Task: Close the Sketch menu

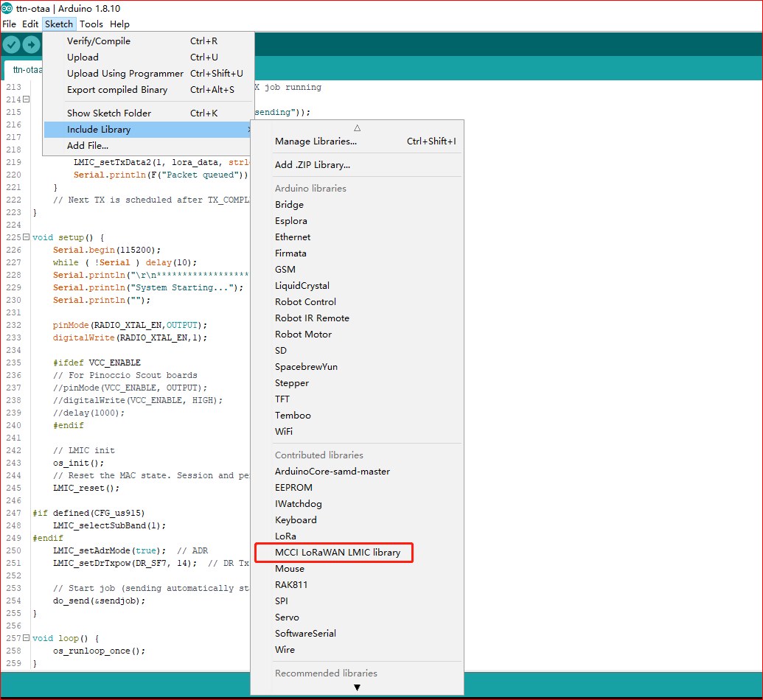Action: (59, 24)
